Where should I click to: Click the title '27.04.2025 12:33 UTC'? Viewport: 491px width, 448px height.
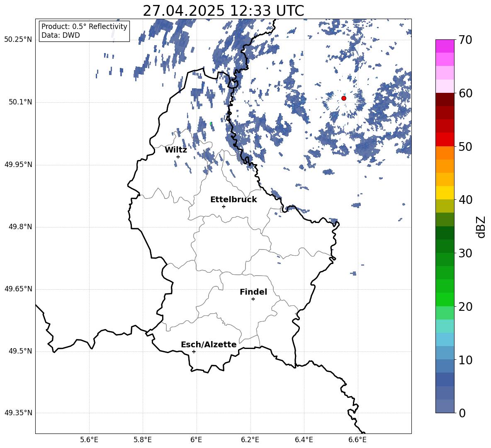(223, 11)
